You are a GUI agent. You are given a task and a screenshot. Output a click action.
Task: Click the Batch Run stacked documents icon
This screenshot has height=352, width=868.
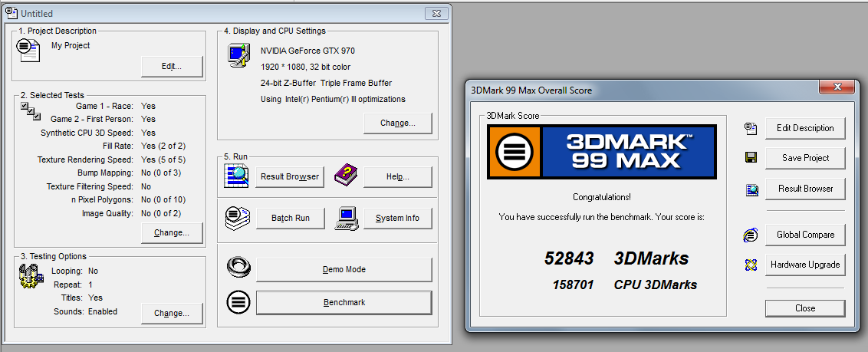tap(238, 218)
